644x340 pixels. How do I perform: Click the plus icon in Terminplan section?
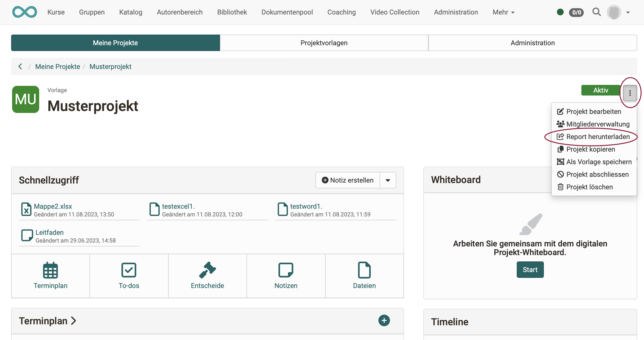point(384,320)
